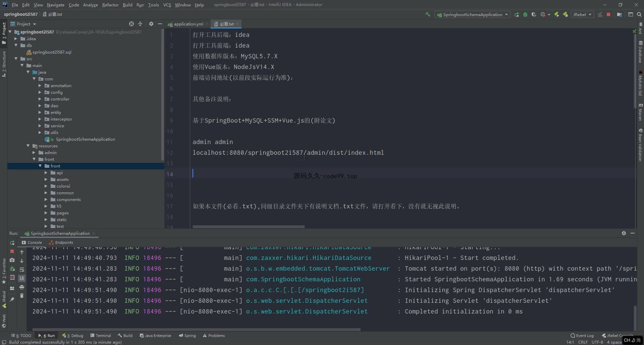644x345 pixels.
Task: Click the Run with JRebel rocket icon
Action: coord(557,14)
